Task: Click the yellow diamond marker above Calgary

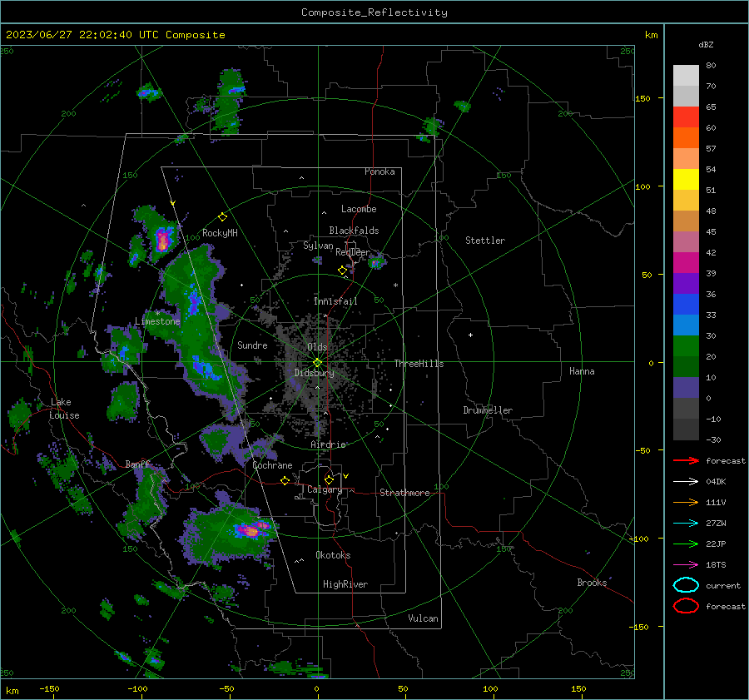Action: (329, 479)
